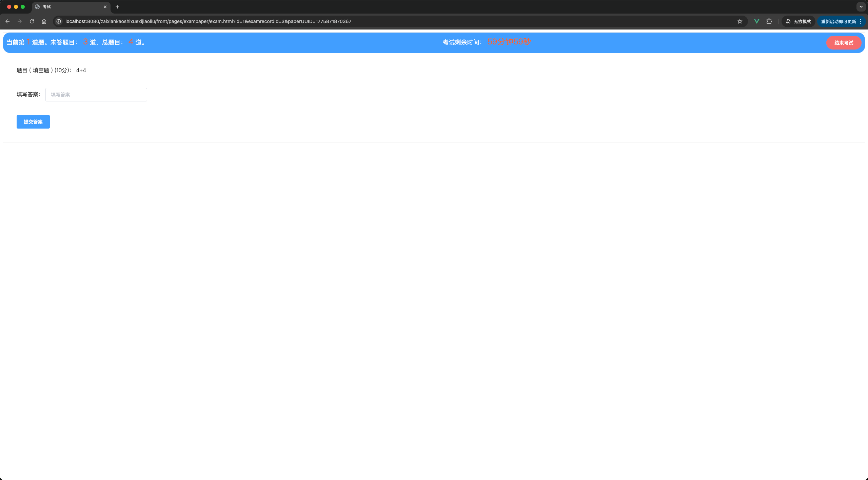Close the 考试 tab

(x=105, y=7)
